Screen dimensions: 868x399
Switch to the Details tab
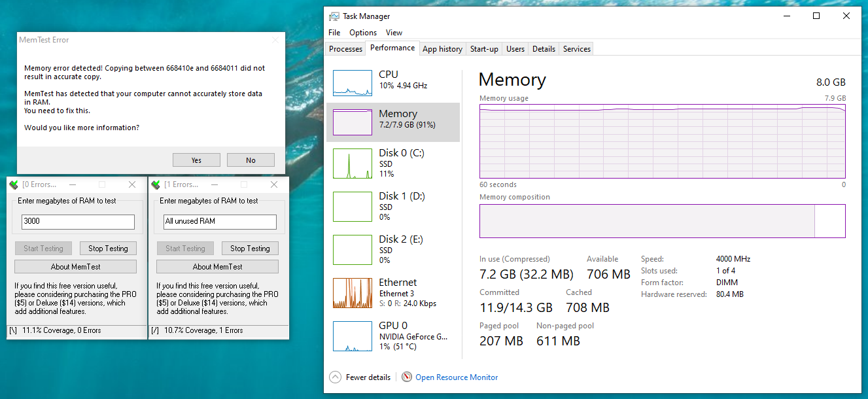click(544, 49)
